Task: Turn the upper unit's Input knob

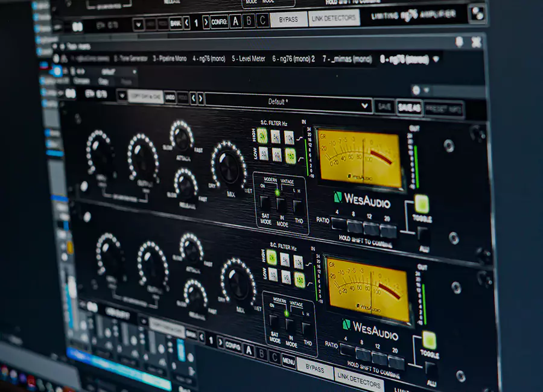Action: (100, 153)
